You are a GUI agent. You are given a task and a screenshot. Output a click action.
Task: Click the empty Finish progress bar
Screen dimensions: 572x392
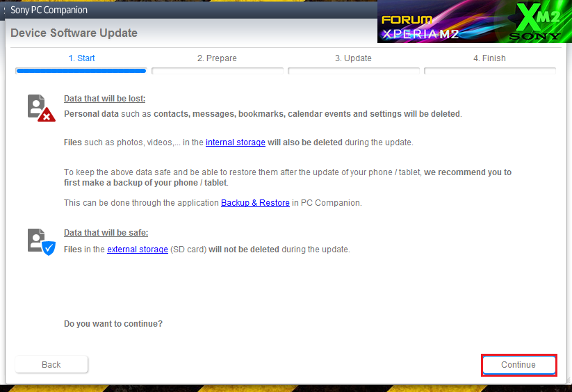[x=490, y=71]
